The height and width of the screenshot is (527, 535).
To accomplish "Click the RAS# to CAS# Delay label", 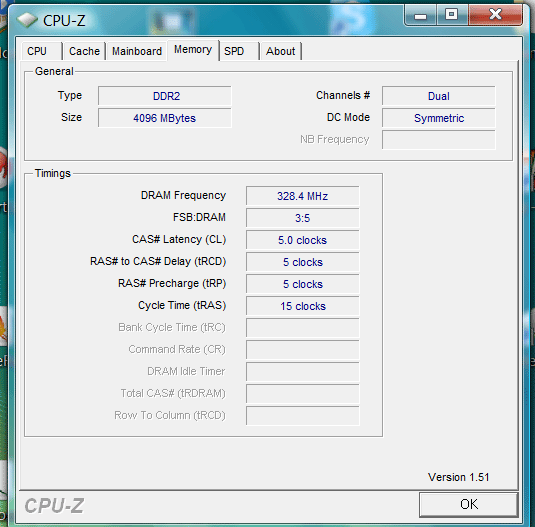I will (x=158, y=261).
